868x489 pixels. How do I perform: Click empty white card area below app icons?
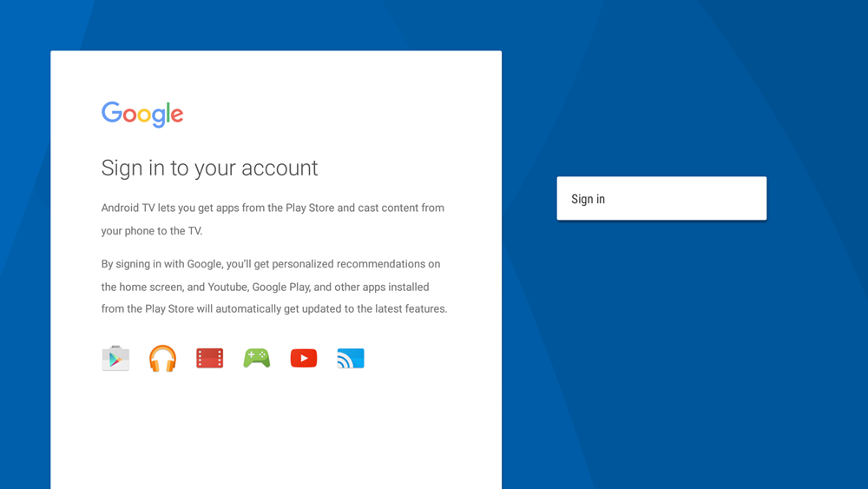point(276,432)
